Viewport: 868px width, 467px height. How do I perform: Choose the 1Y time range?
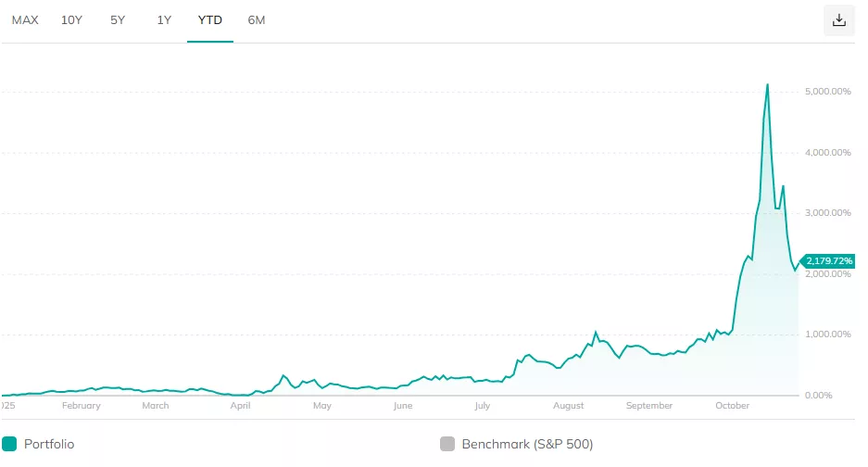pos(164,19)
